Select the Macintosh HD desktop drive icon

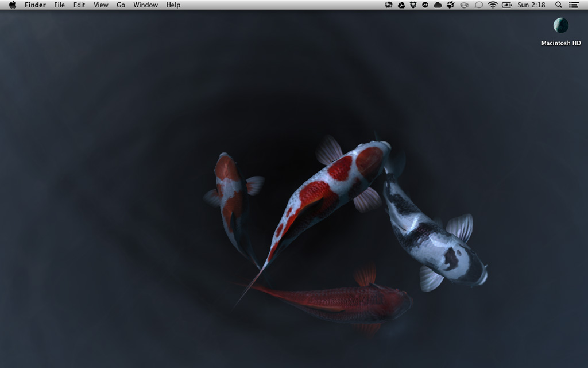561,26
